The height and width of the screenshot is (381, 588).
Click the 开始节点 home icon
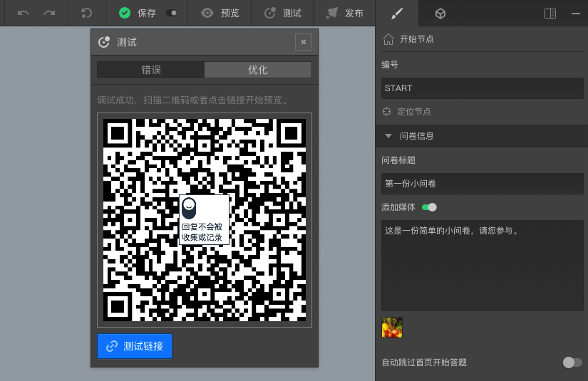[388, 39]
